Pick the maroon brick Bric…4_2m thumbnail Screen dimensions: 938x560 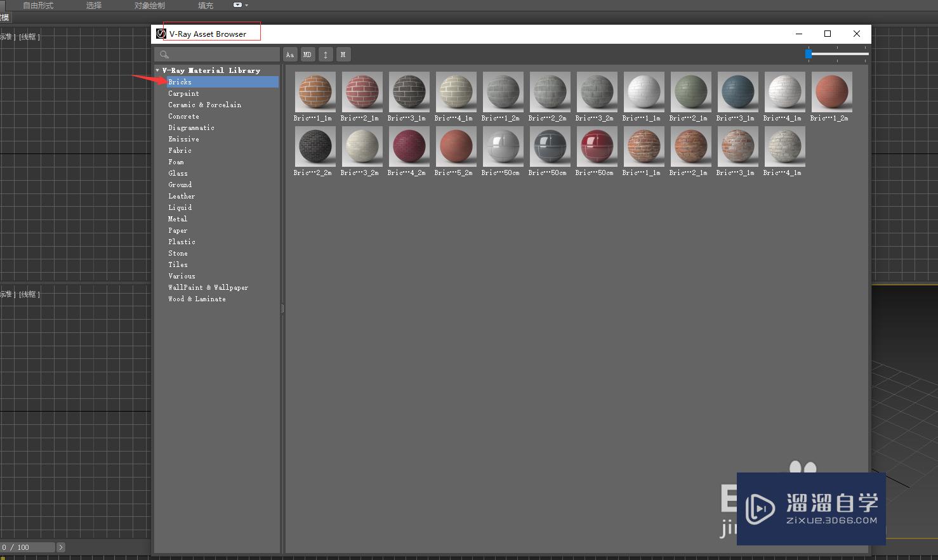click(409, 147)
